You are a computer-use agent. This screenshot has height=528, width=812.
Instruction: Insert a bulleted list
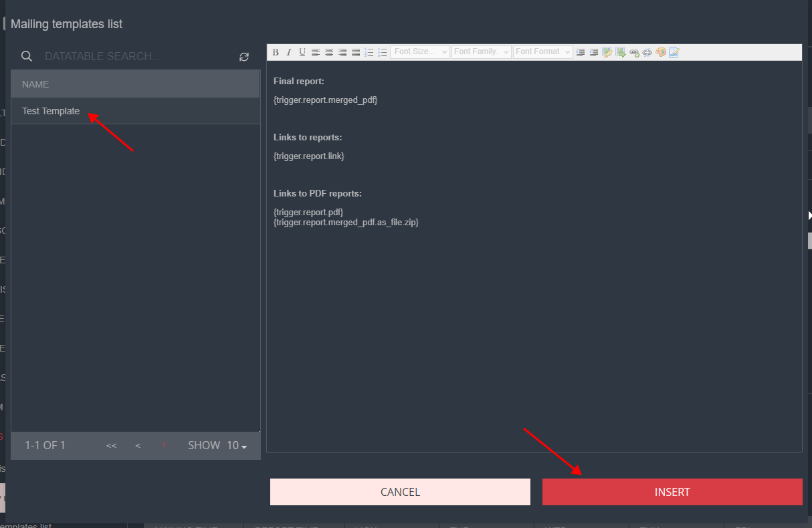coord(383,52)
